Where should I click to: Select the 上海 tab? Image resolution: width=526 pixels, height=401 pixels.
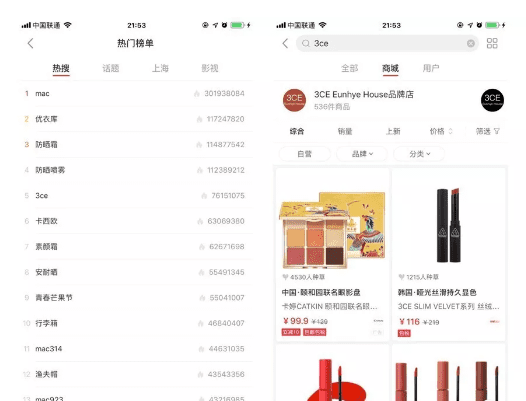160,68
